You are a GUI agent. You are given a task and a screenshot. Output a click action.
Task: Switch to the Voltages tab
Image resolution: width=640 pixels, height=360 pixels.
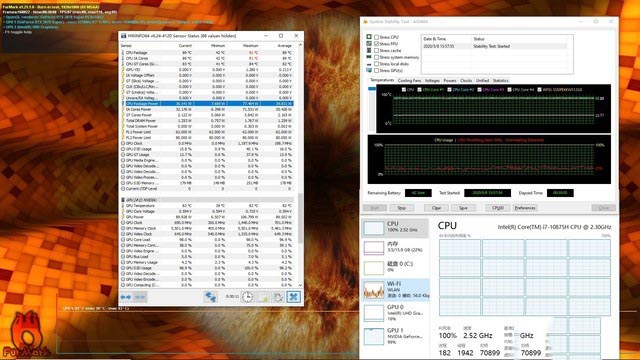tap(432, 80)
